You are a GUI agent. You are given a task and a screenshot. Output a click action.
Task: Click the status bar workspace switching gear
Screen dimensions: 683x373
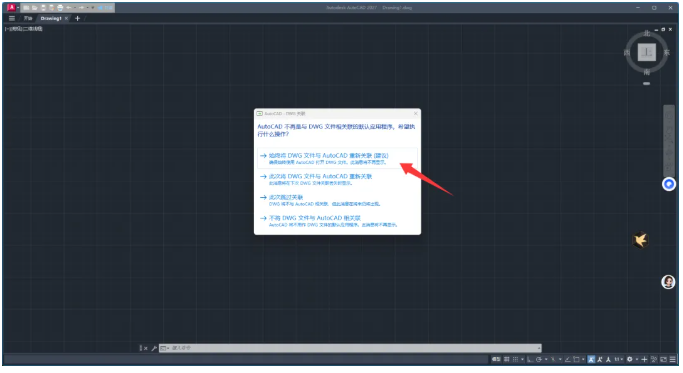630,359
